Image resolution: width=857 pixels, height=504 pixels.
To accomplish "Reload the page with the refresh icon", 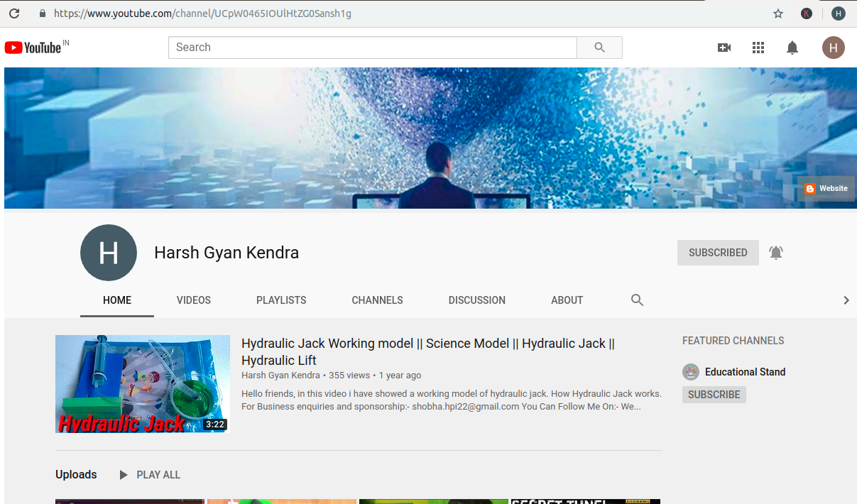I will click(13, 13).
